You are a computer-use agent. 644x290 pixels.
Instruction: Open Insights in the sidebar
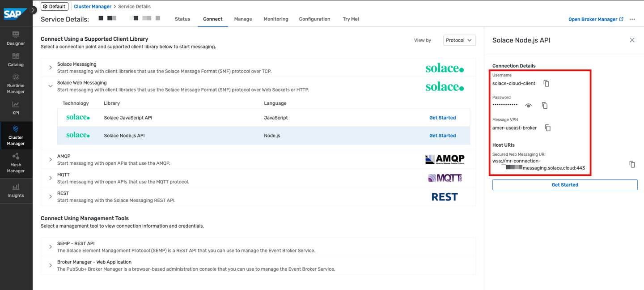pos(16,190)
